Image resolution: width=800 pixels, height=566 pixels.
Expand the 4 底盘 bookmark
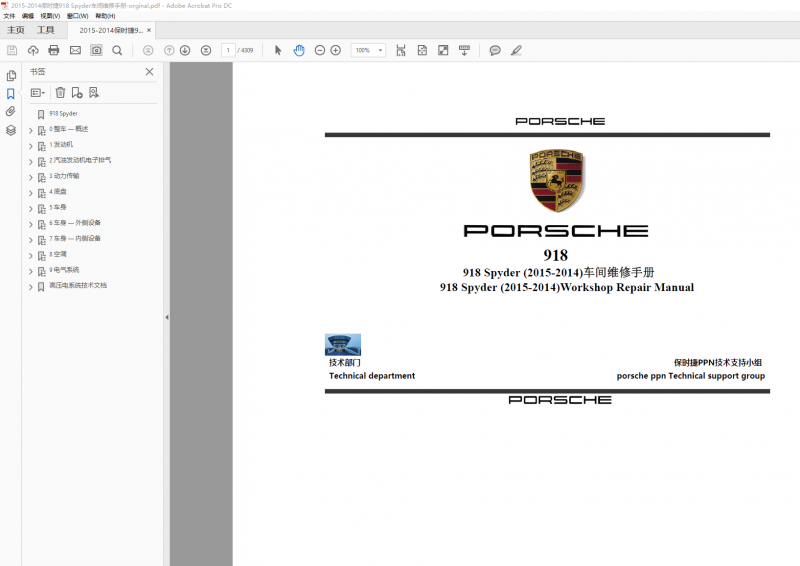click(31, 193)
